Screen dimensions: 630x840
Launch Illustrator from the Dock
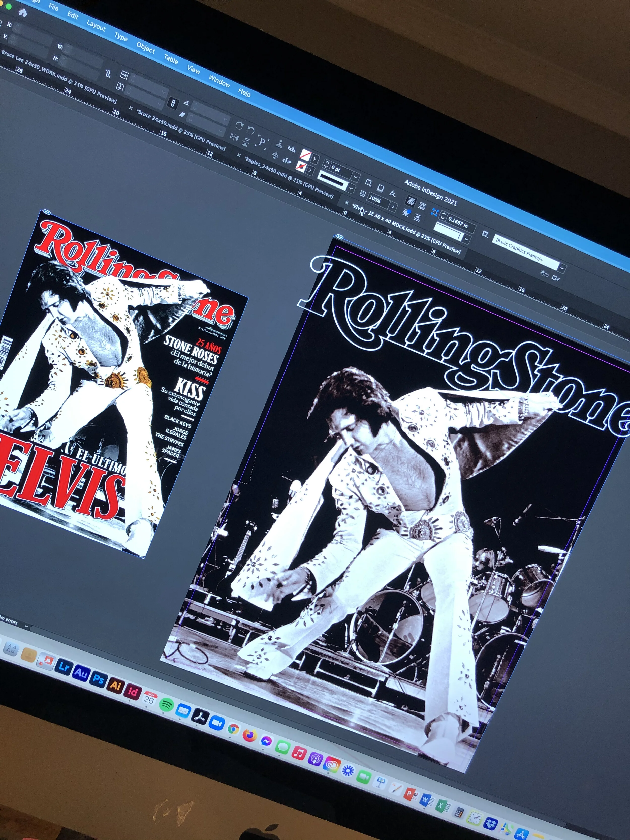click(x=115, y=686)
